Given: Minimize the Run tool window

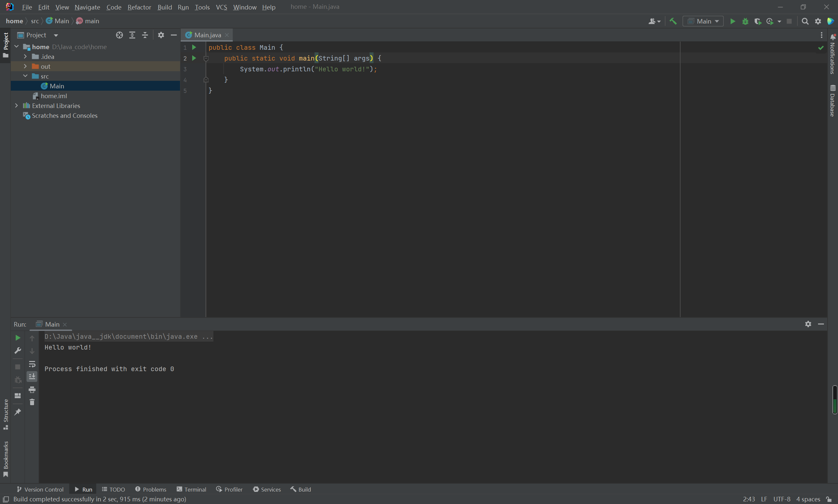Looking at the screenshot, I should (821, 324).
